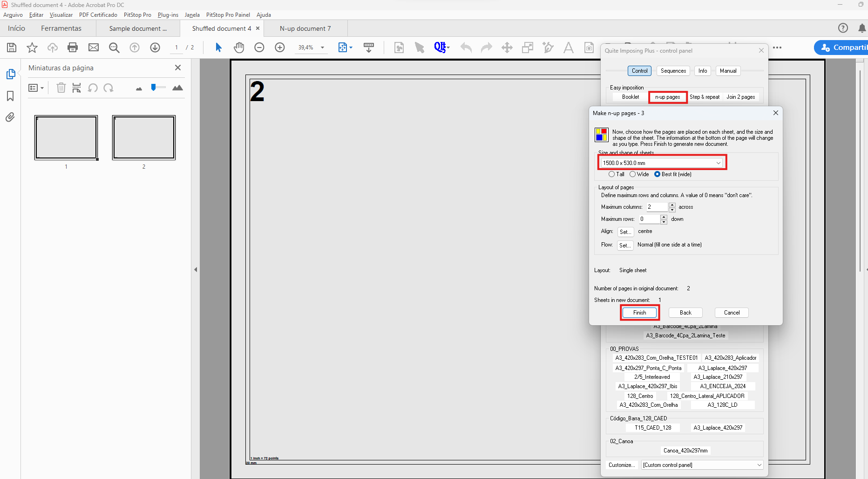Image resolution: width=868 pixels, height=479 pixels.
Task: Rotate page clockwise icon
Action: (x=108, y=88)
